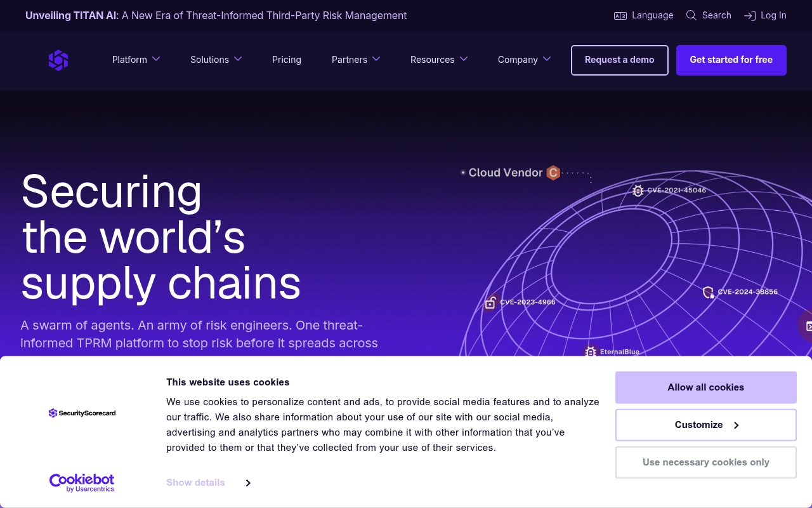
Task: Click the Cookiebot by Usercentrics logo
Action: pos(82,483)
